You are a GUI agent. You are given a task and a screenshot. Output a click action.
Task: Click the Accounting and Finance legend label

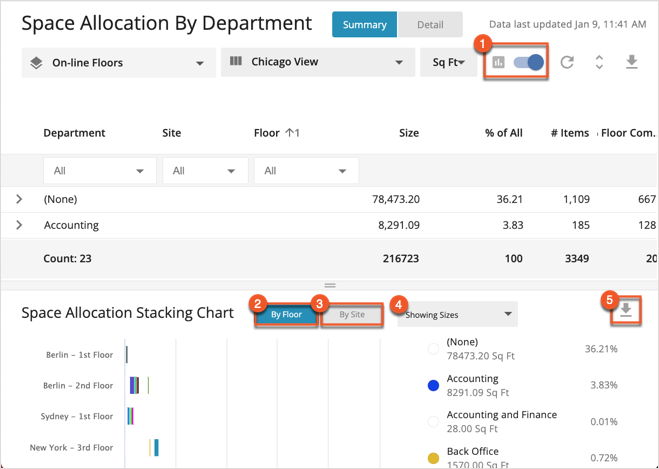tap(502, 415)
